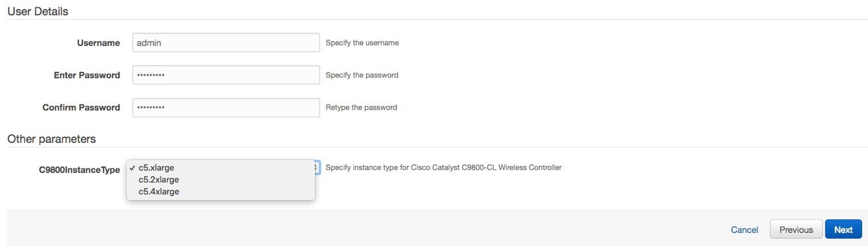
Task: Go back with the Previous button
Action: (796, 229)
